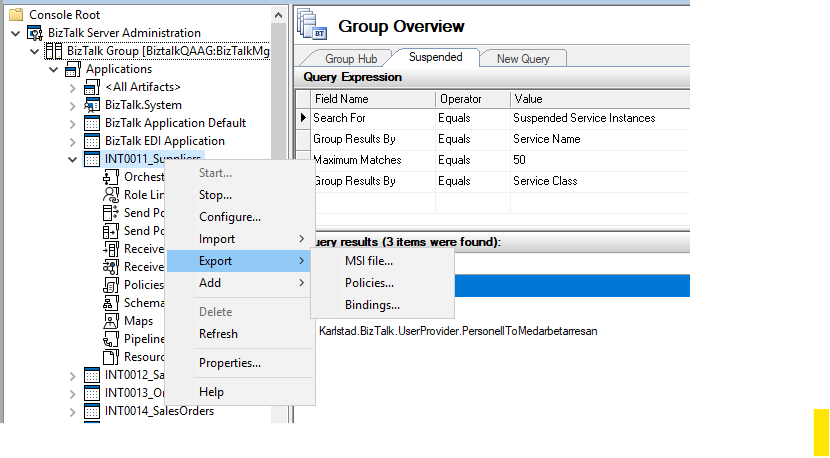Collapse the BizTalk Server Administration node
This screenshot has height=458, width=830.
16,34
